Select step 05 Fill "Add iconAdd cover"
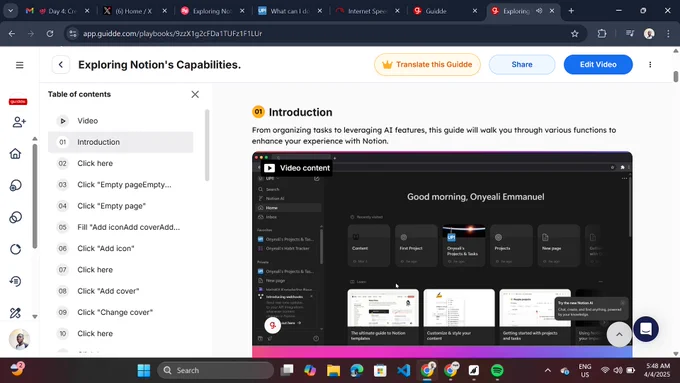680x383 pixels. pyautogui.click(x=121, y=227)
